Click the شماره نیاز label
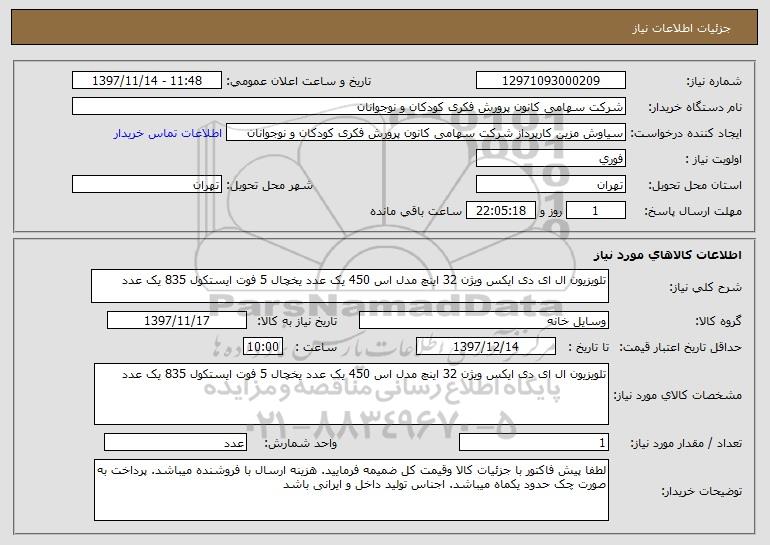770x545 pixels. 714,81
